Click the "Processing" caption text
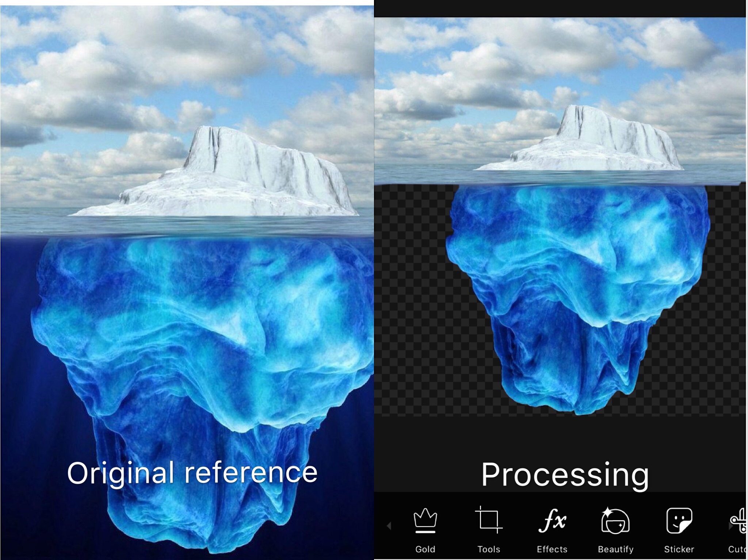This screenshot has width=748, height=560. (x=565, y=475)
